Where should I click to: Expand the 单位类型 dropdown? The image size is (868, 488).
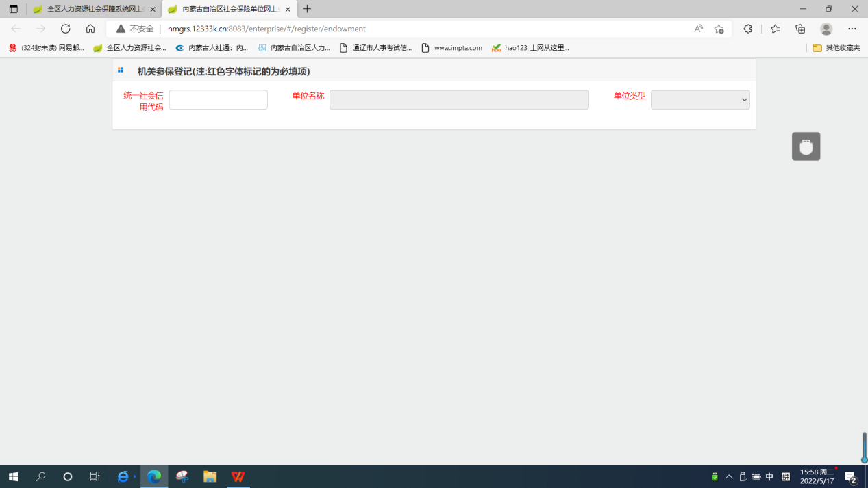(x=700, y=100)
